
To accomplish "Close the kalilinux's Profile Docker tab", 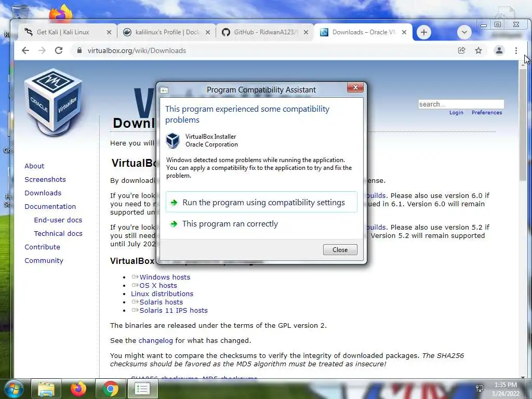I will 208,32.
